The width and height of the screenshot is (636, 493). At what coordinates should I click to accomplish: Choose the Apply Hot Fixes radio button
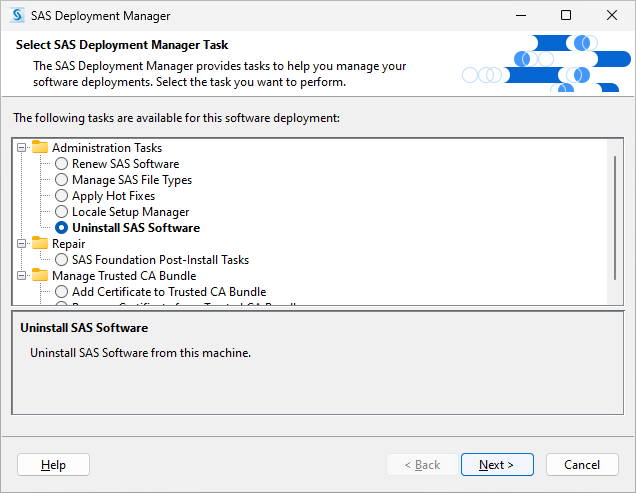click(x=62, y=196)
